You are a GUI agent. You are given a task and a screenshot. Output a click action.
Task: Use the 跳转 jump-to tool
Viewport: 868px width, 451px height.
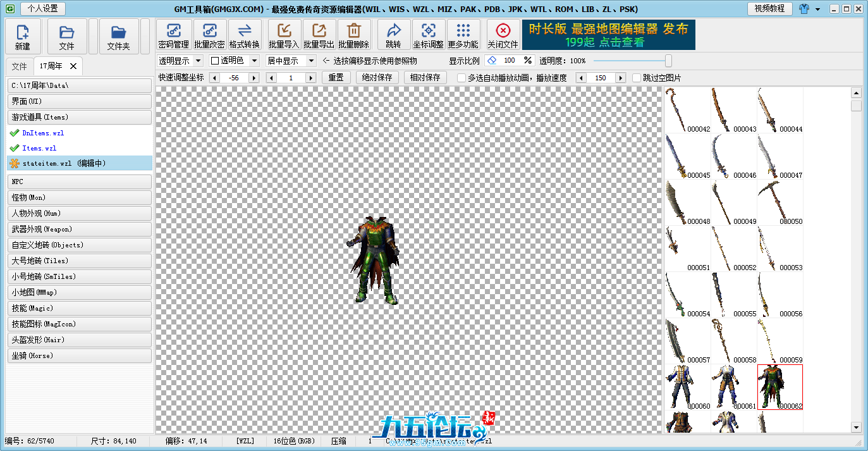[393, 35]
